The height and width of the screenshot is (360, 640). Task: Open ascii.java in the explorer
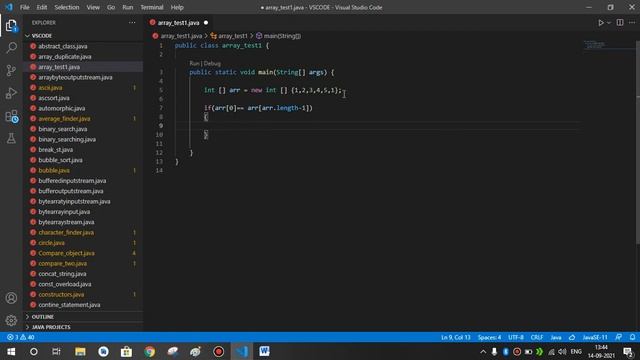(50, 88)
